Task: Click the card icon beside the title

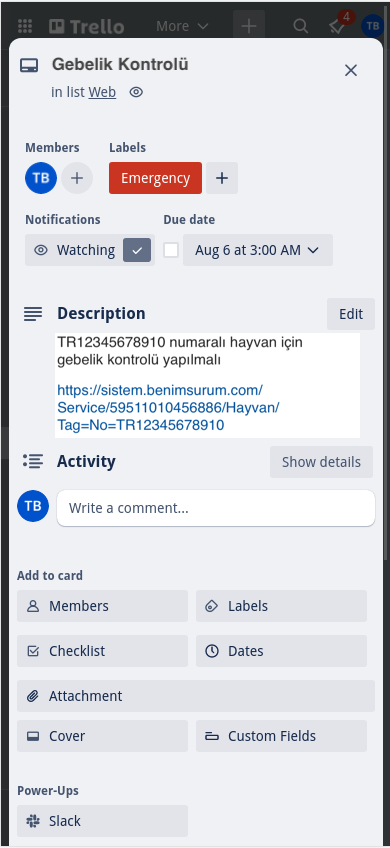Action: click(29, 66)
